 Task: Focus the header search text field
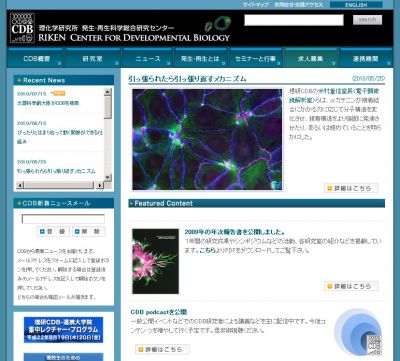[x=294, y=20]
